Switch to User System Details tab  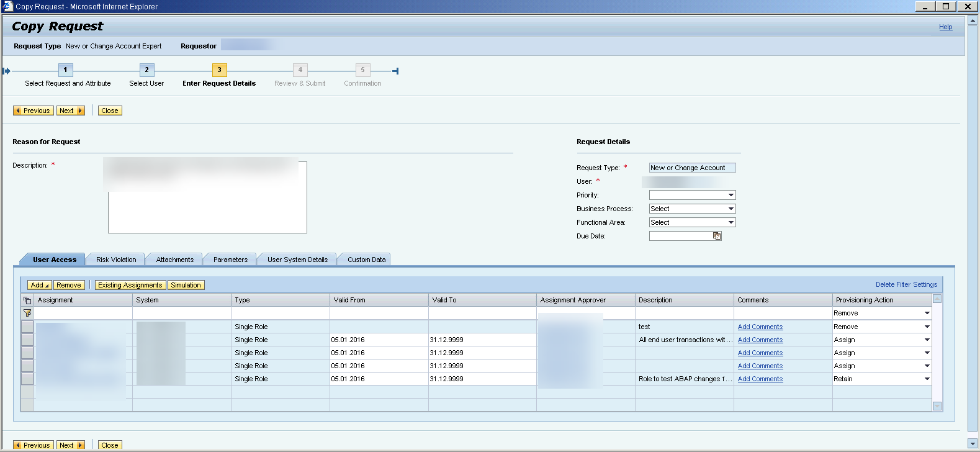click(x=297, y=260)
